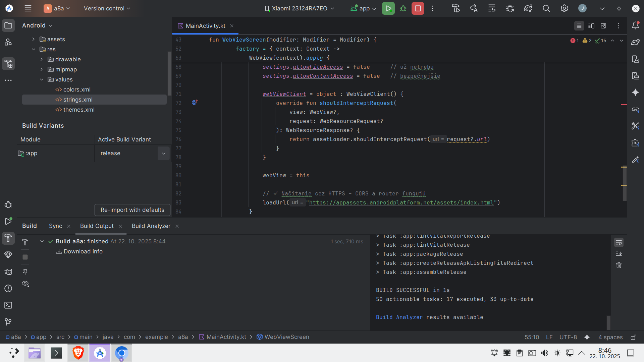This screenshot has width=644, height=362.
Task: Click the Re-import with defaults button
Action: 132,210
